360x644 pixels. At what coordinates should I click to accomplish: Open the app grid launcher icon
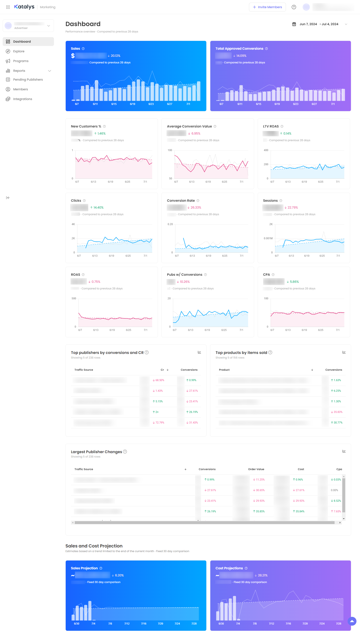pyautogui.click(x=8, y=7)
